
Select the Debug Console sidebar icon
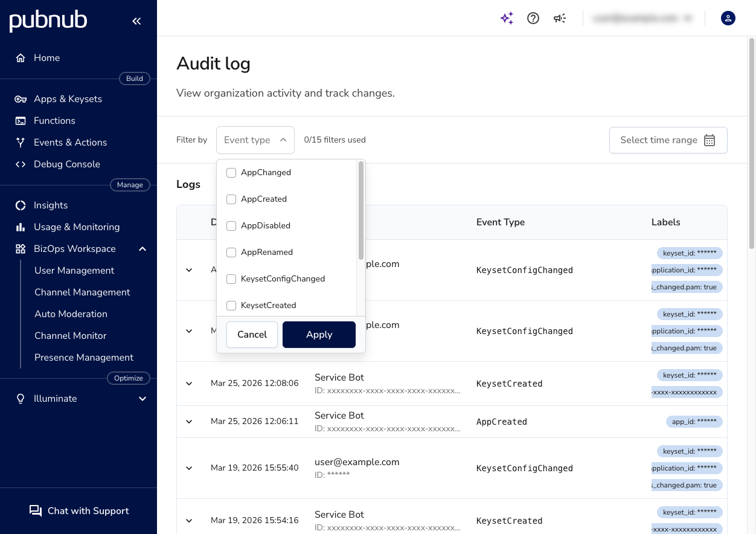click(20, 164)
